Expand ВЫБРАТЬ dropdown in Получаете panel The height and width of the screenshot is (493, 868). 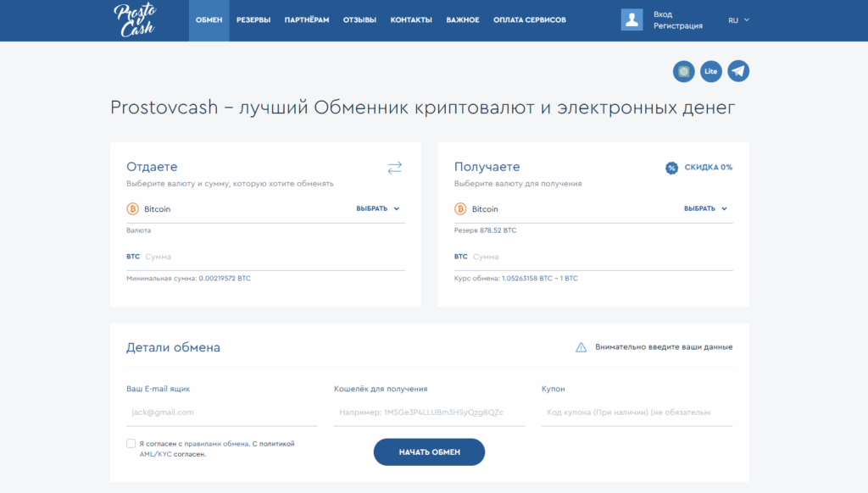click(705, 209)
